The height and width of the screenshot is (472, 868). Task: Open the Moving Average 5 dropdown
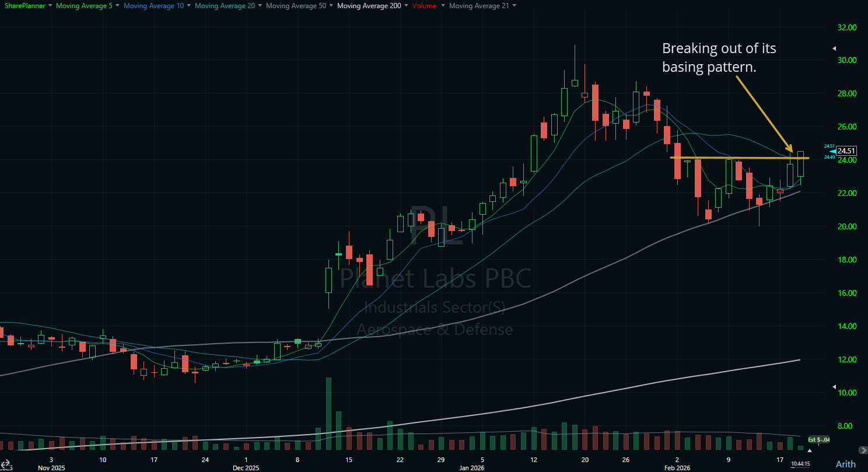click(118, 5)
